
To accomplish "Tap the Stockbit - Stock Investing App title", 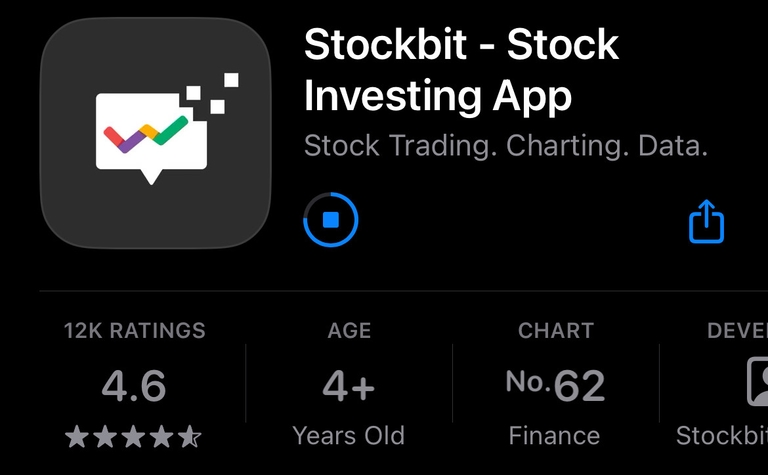I will pyautogui.click(x=461, y=70).
